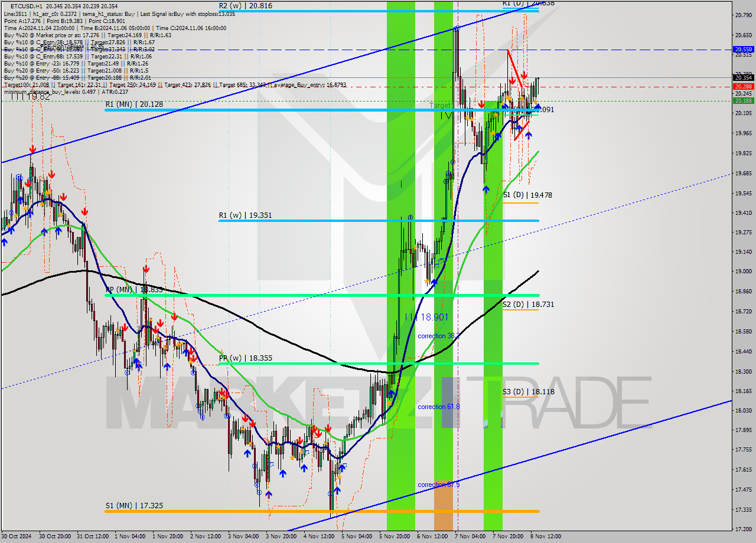This screenshot has width=756, height=543.
Task: Click the red 20.288 price tag
Action: click(743, 87)
